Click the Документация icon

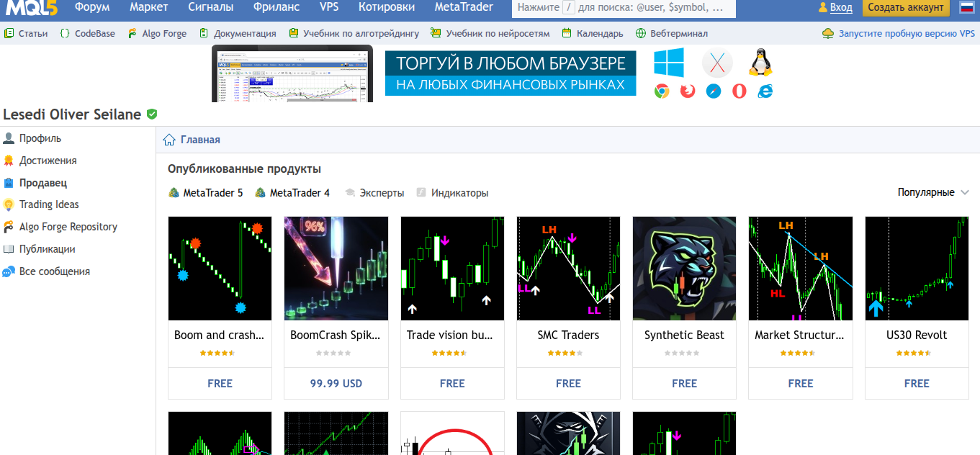(x=204, y=33)
